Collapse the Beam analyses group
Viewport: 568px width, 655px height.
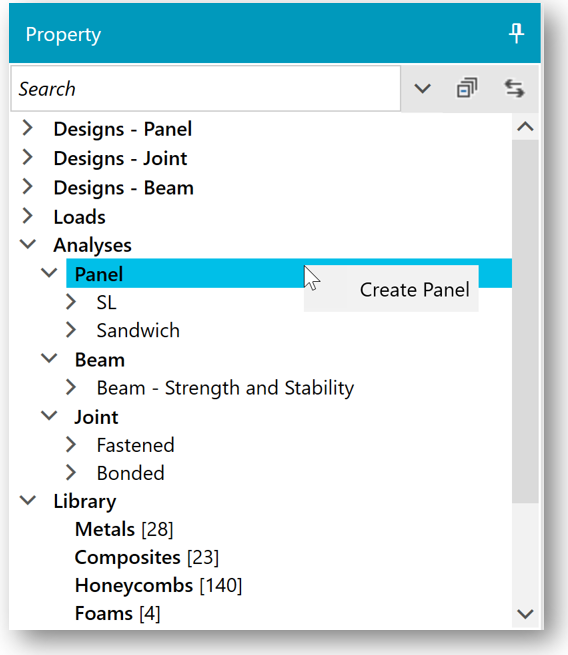(49, 358)
